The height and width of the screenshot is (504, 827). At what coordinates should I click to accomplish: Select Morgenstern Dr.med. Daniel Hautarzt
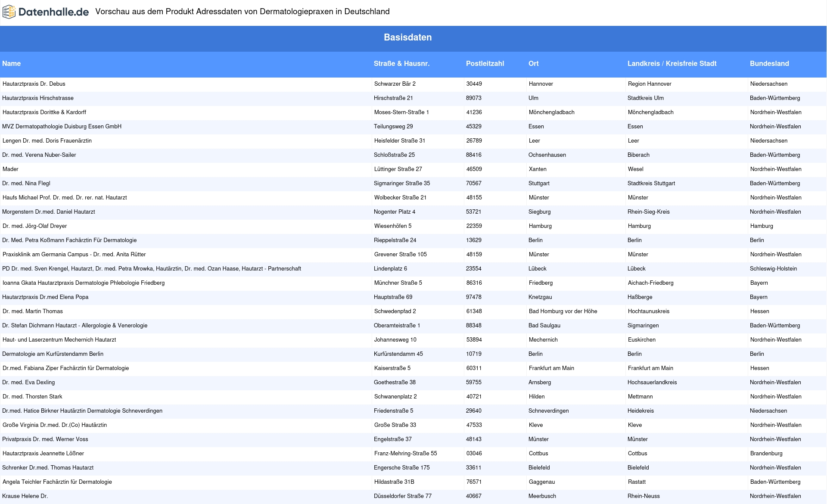[x=49, y=212]
